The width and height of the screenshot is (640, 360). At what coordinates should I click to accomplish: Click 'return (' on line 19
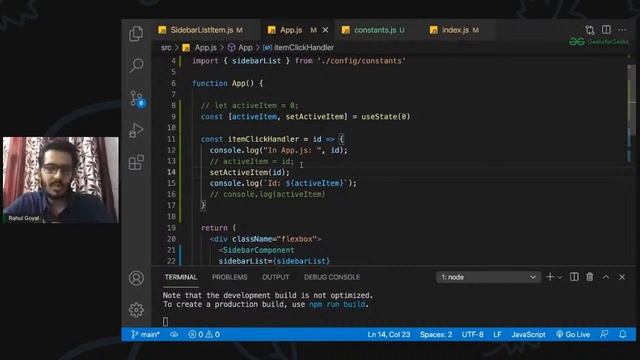click(x=218, y=228)
